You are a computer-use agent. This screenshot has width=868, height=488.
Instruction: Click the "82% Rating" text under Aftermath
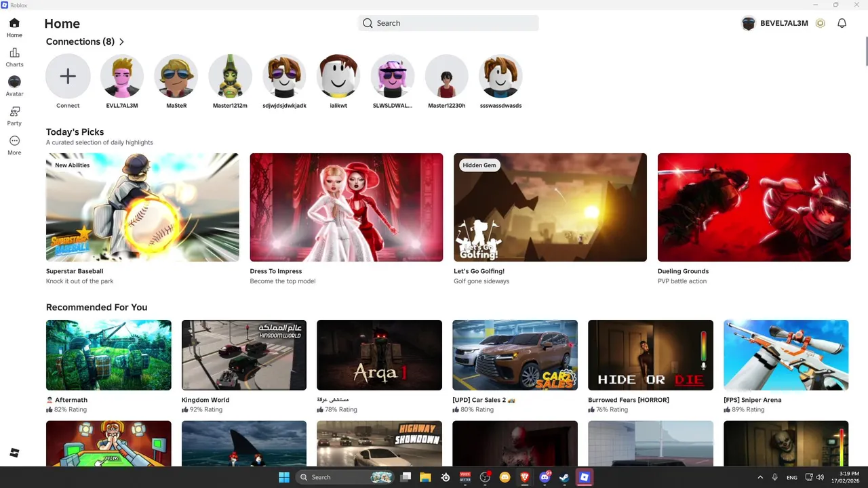coord(71,410)
